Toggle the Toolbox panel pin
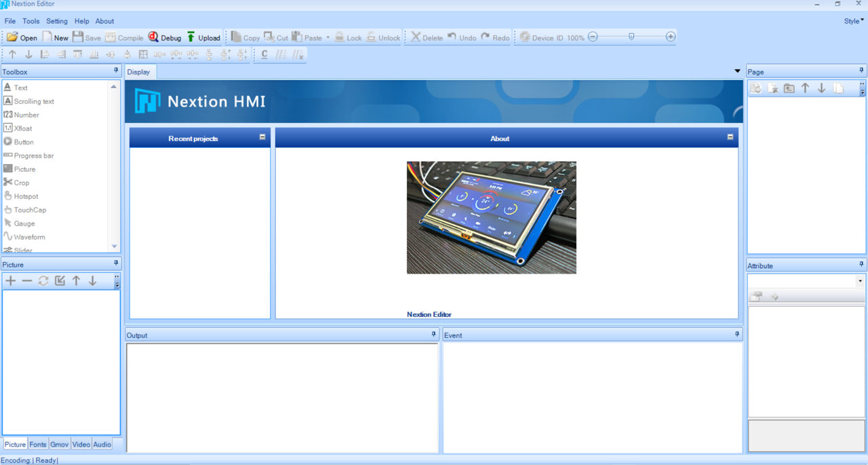 tap(116, 71)
